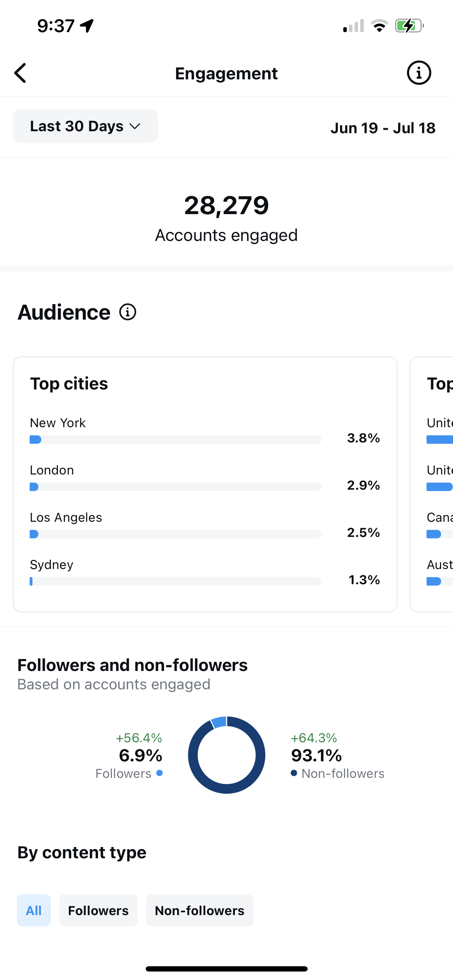Tap the By content type heading
Image resolution: width=453 pixels, height=980 pixels.
[82, 852]
